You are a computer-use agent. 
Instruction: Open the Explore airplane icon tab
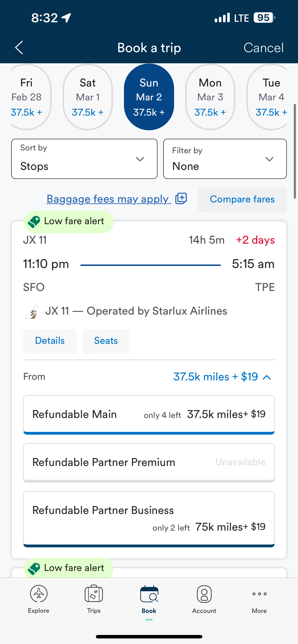[39, 594]
